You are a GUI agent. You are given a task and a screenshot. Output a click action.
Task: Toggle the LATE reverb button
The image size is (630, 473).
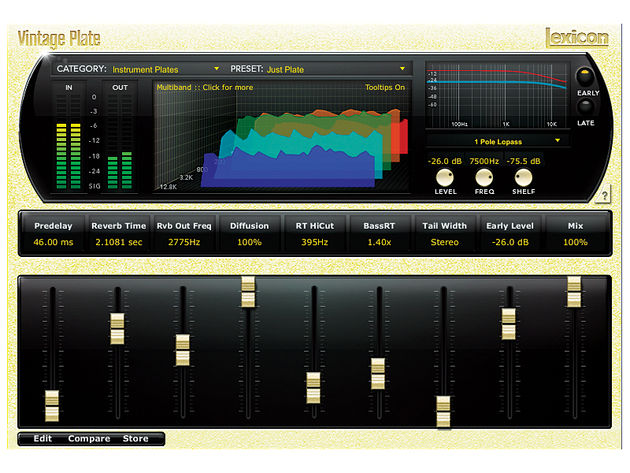point(585,108)
